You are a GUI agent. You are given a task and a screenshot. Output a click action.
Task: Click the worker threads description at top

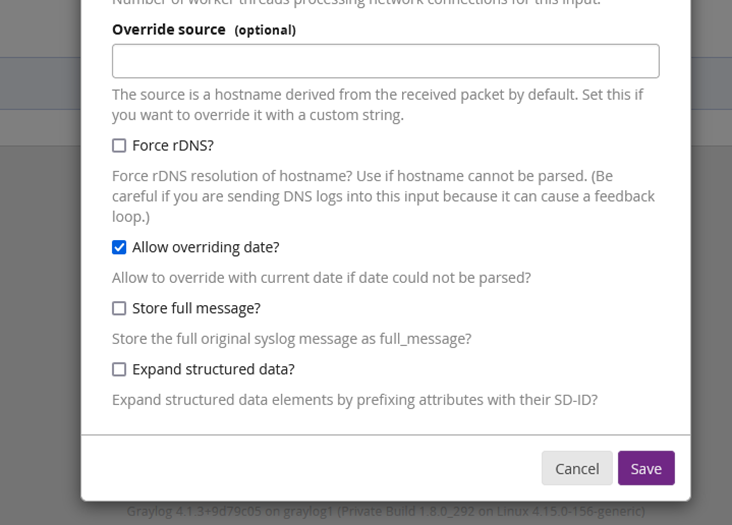tap(356, 3)
